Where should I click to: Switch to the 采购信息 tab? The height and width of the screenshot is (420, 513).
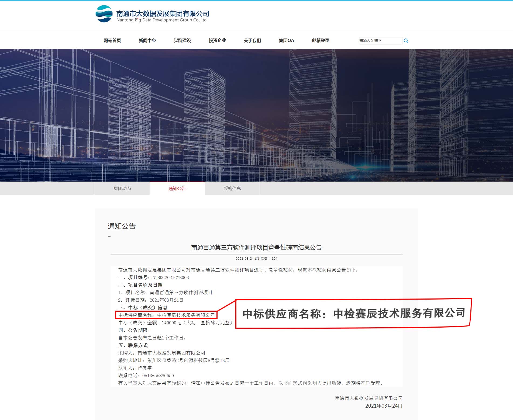(232, 189)
